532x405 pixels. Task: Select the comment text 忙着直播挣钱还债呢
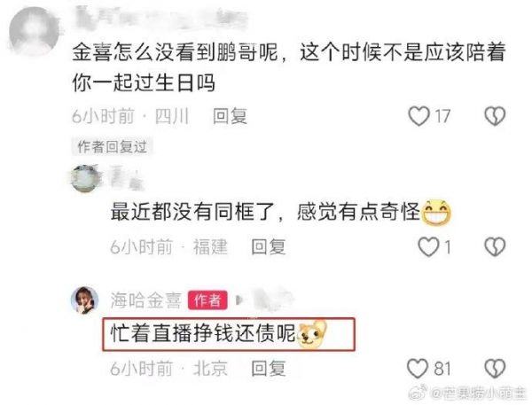pyautogui.click(x=203, y=334)
